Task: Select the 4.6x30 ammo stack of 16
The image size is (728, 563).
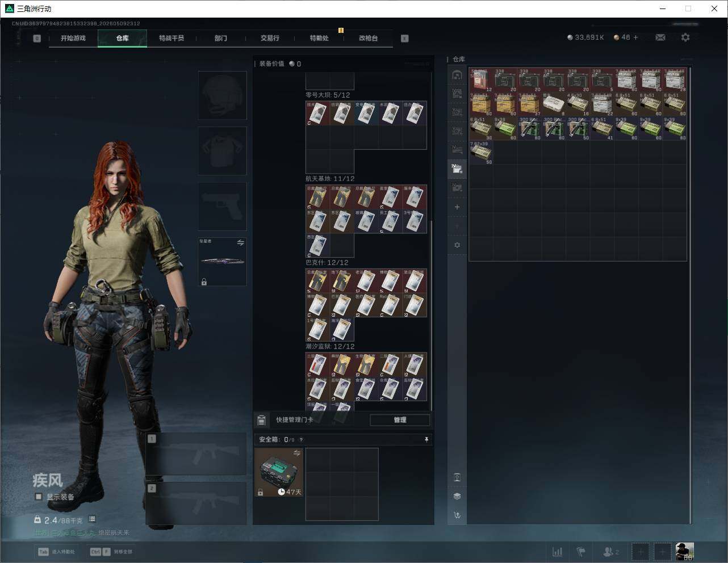Action: (578, 104)
